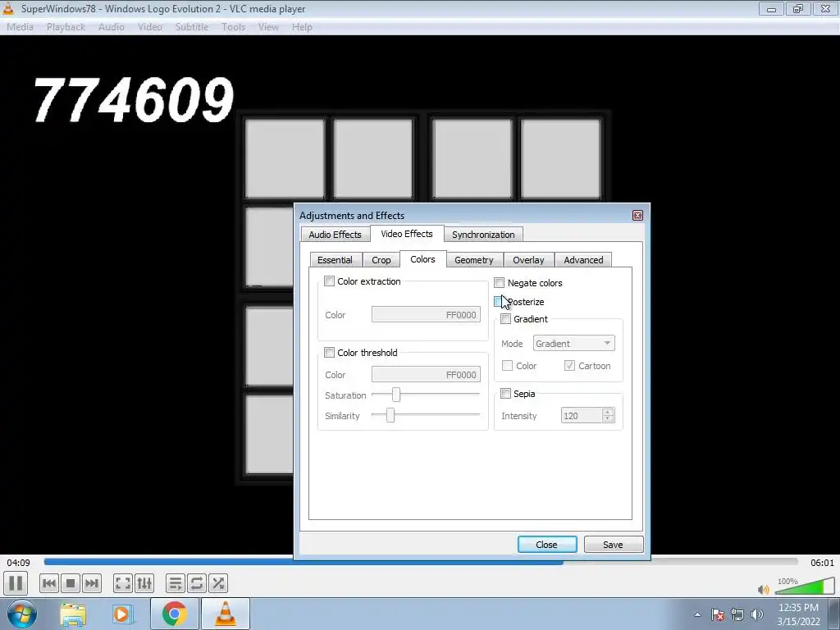Viewport: 840px width, 630px height.
Task: Skip to next media track
Action: pos(92,583)
